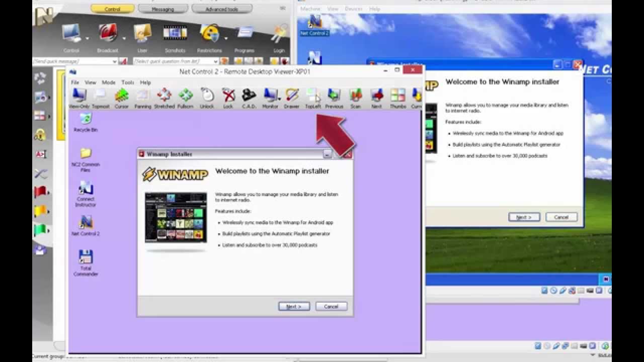Open Thumbs view icon

pos(398,98)
